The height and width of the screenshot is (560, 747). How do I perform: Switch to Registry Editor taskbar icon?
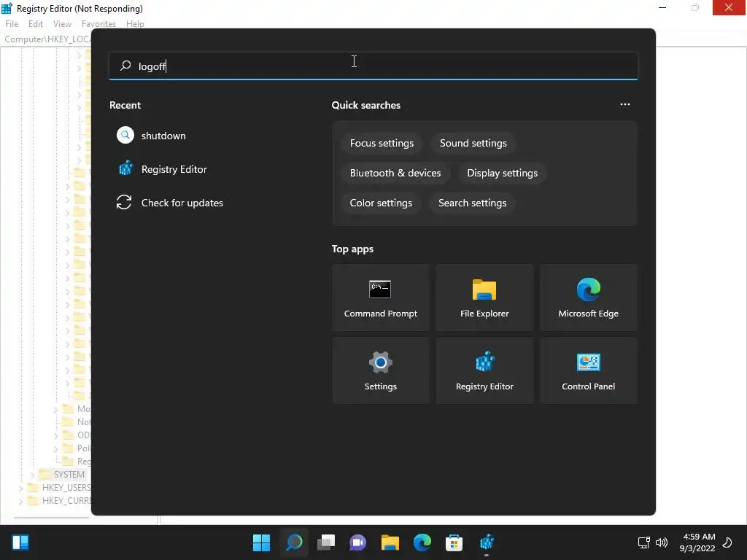click(x=487, y=542)
